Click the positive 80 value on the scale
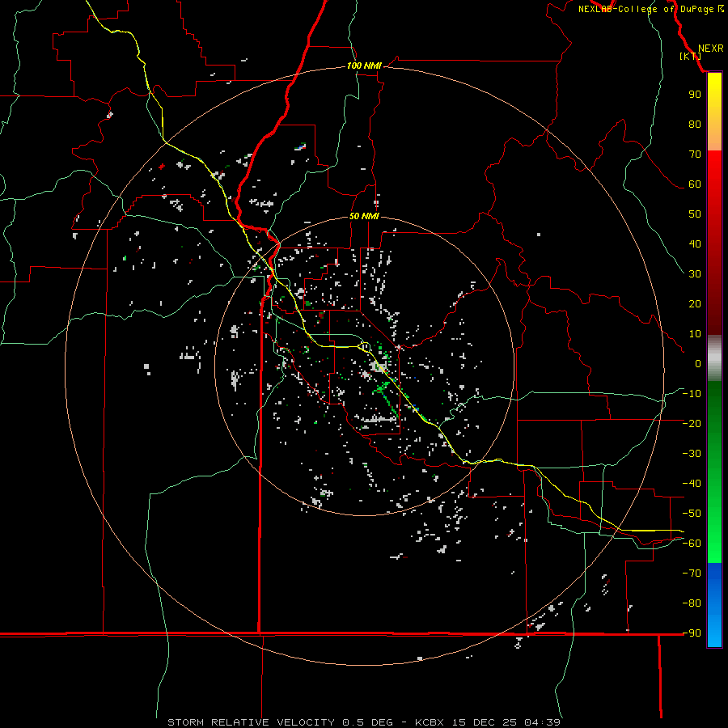 [x=695, y=124]
